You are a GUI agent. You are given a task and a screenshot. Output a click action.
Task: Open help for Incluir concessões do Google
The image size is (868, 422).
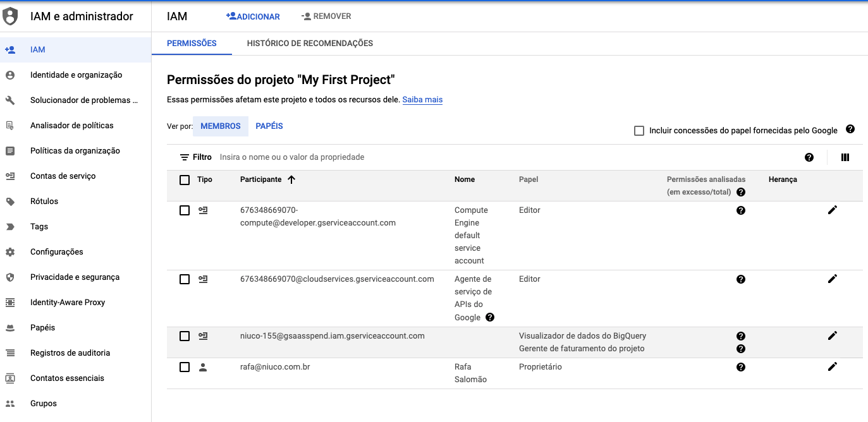pos(850,129)
